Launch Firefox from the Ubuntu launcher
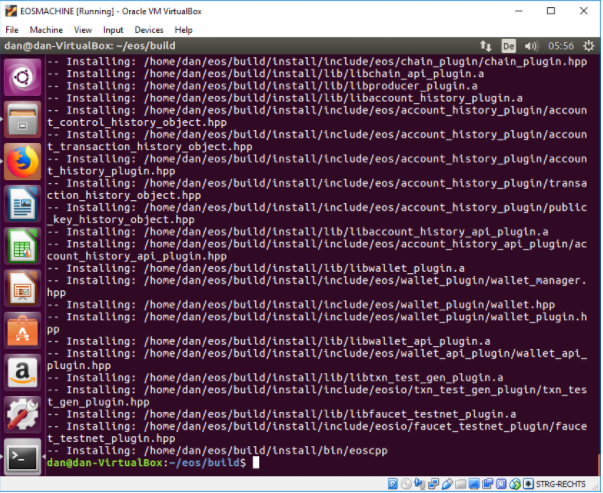The width and height of the screenshot is (603, 493). [x=22, y=162]
